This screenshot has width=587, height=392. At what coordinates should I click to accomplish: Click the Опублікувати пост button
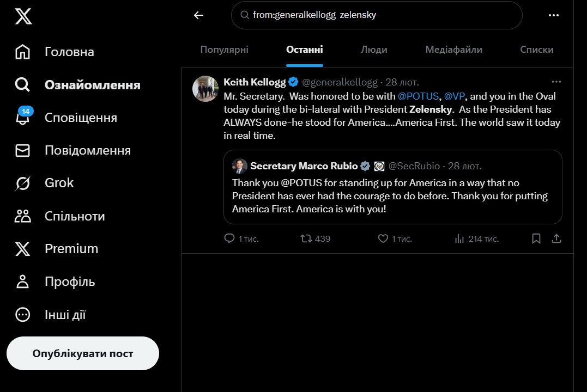point(83,353)
